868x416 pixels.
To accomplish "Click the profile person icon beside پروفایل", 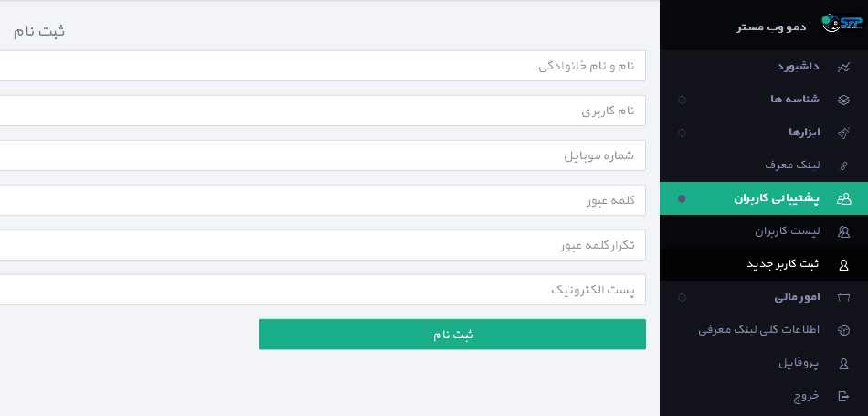I will [843, 363].
